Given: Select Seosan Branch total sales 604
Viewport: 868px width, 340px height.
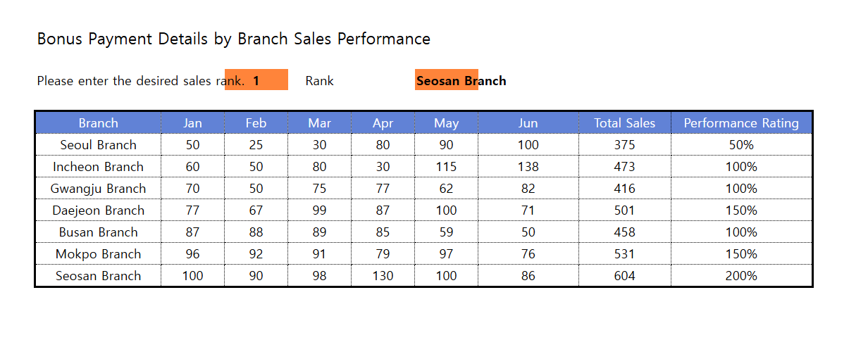Looking at the screenshot, I should point(625,276).
